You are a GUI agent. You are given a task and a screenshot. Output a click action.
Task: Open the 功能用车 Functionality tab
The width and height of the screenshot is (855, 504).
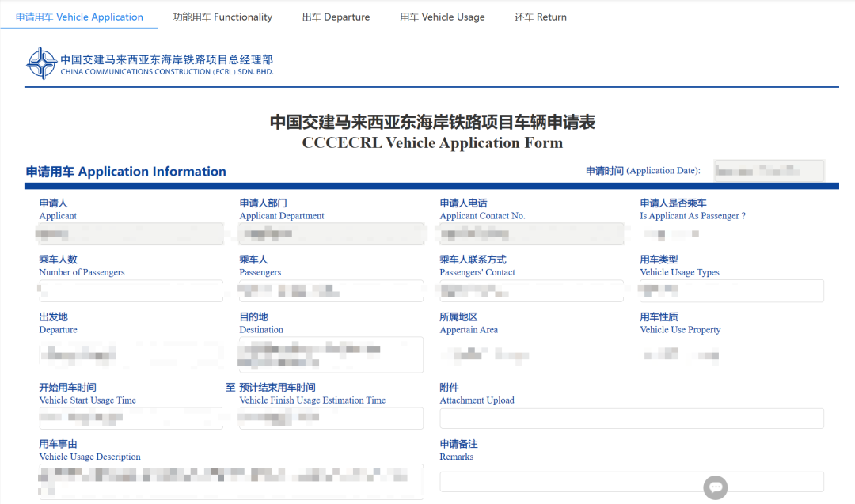(x=222, y=17)
